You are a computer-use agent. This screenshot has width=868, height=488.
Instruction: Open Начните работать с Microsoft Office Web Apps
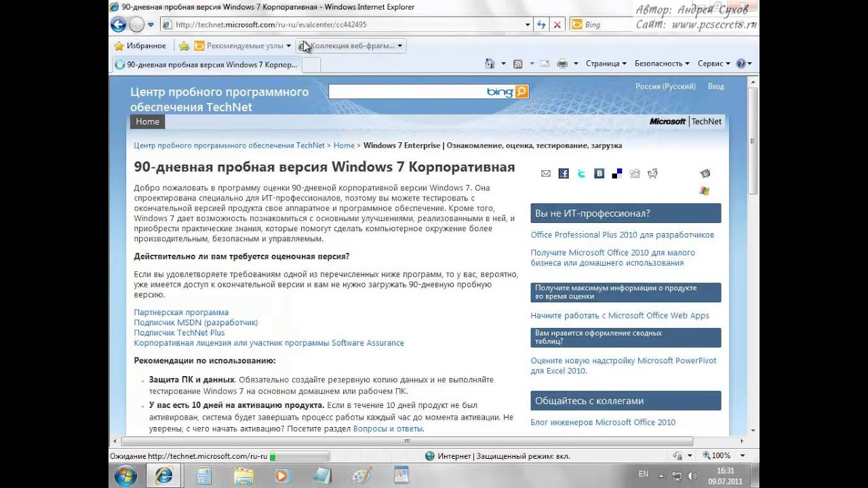(620, 315)
